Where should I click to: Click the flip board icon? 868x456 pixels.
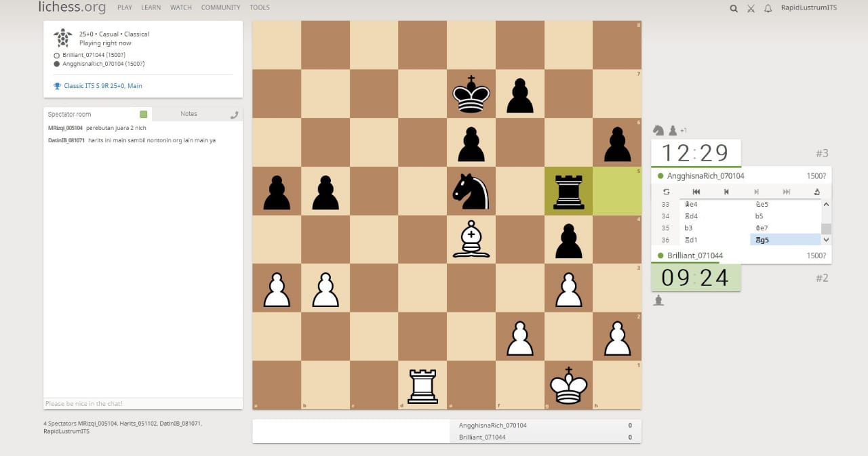coord(666,192)
